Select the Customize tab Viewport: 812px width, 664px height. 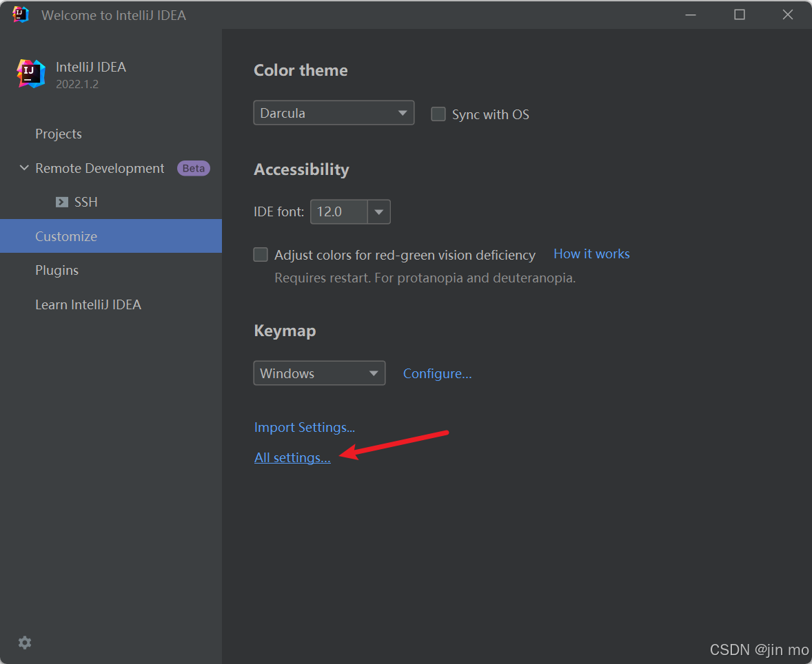click(111, 236)
